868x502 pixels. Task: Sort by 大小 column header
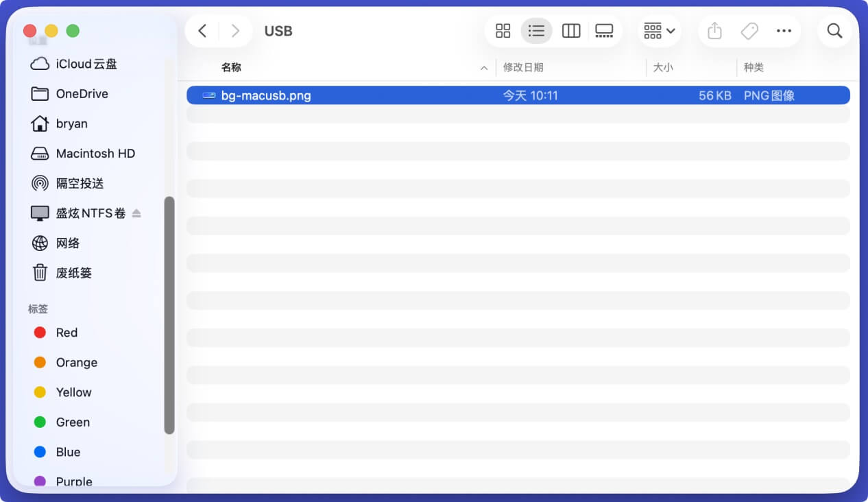point(663,68)
